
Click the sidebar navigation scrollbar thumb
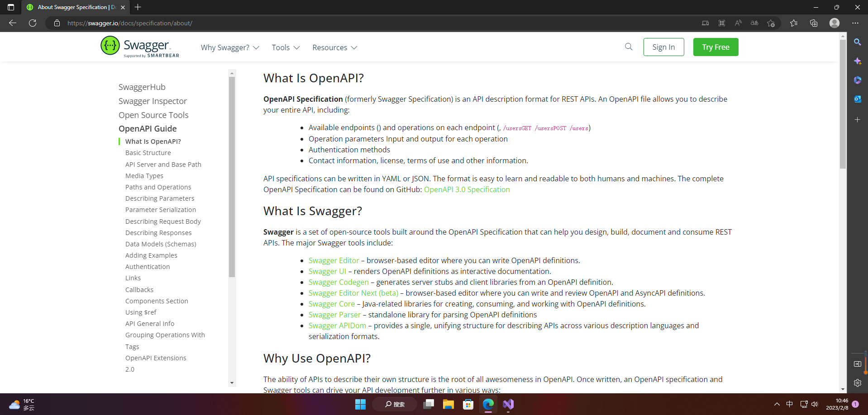tap(232, 177)
